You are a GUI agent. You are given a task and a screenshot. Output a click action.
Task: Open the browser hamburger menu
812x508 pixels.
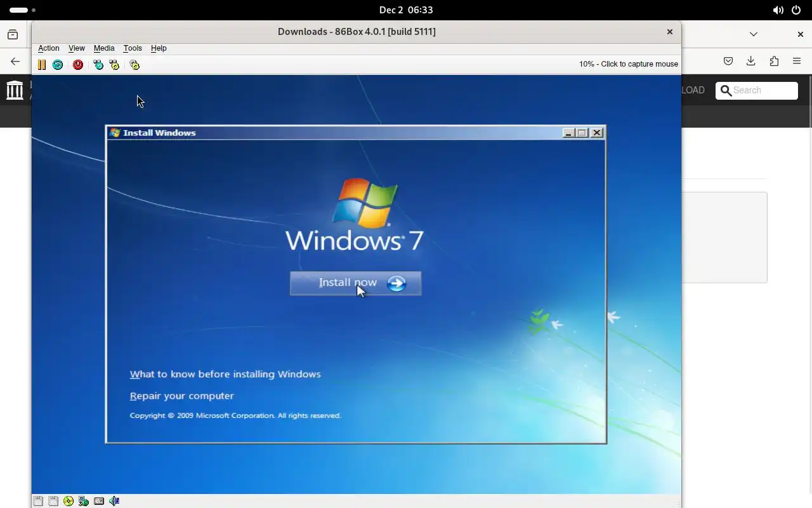click(x=797, y=62)
